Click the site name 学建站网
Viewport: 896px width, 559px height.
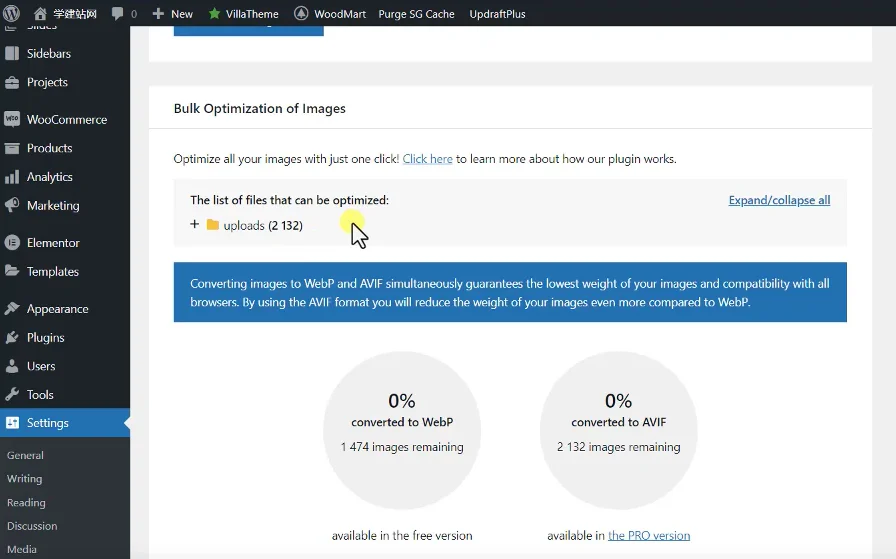click(x=75, y=14)
